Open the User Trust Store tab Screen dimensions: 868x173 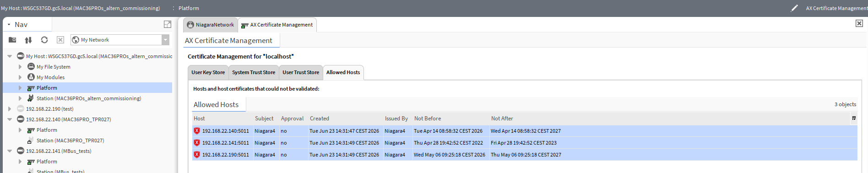tap(301, 72)
